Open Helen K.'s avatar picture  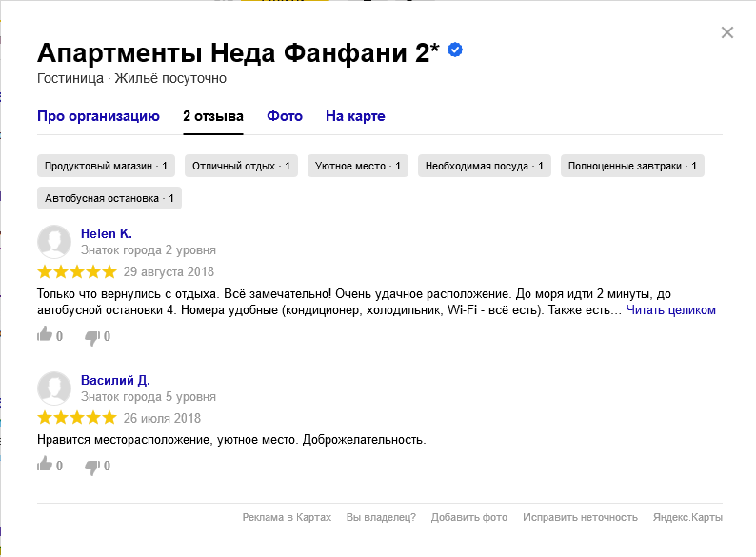coord(54,242)
